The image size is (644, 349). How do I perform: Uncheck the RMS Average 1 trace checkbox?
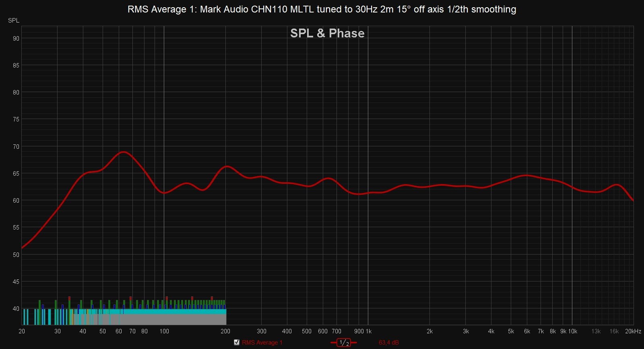pos(237,342)
